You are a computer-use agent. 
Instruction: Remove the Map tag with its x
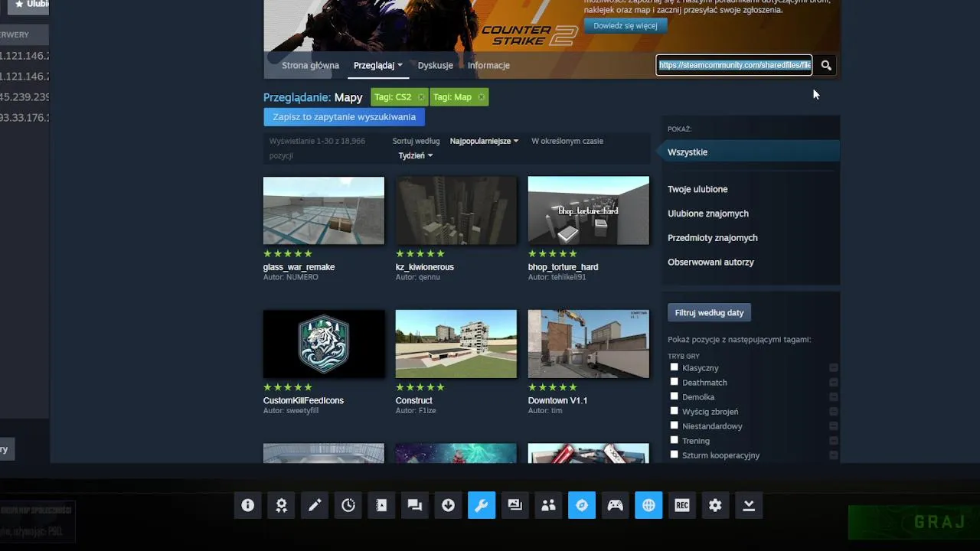481,97
